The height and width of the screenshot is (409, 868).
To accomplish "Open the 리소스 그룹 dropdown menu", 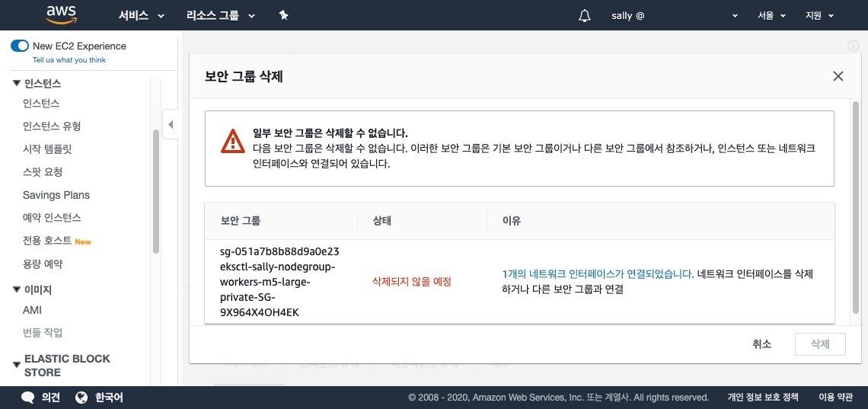I will click(220, 15).
